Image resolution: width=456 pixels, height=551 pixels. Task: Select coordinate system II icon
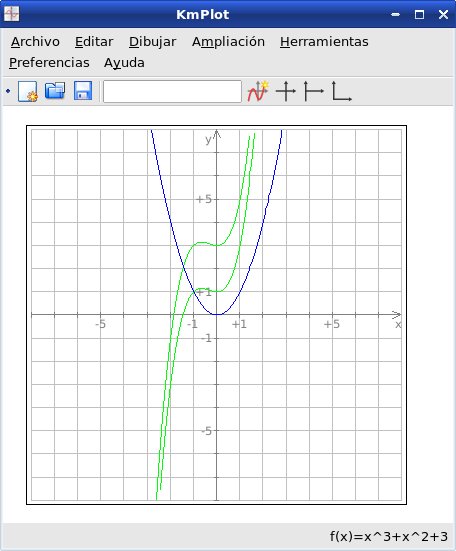(x=313, y=91)
